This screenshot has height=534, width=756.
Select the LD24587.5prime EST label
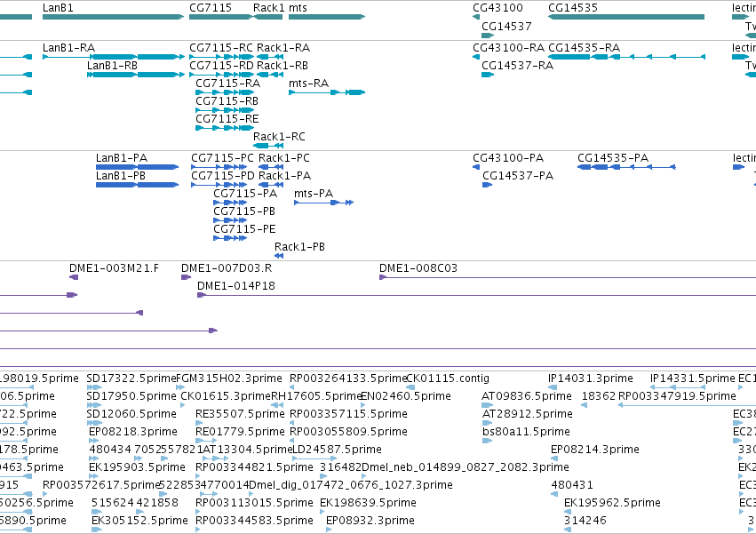coord(337,450)
